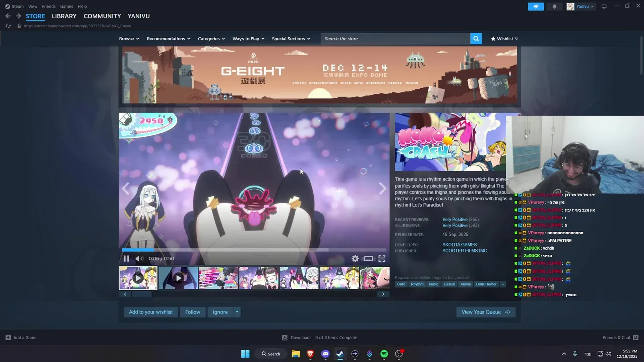Click the page vertical scrollbar
The image size is (644, 362).
click(x=641, y=55)
